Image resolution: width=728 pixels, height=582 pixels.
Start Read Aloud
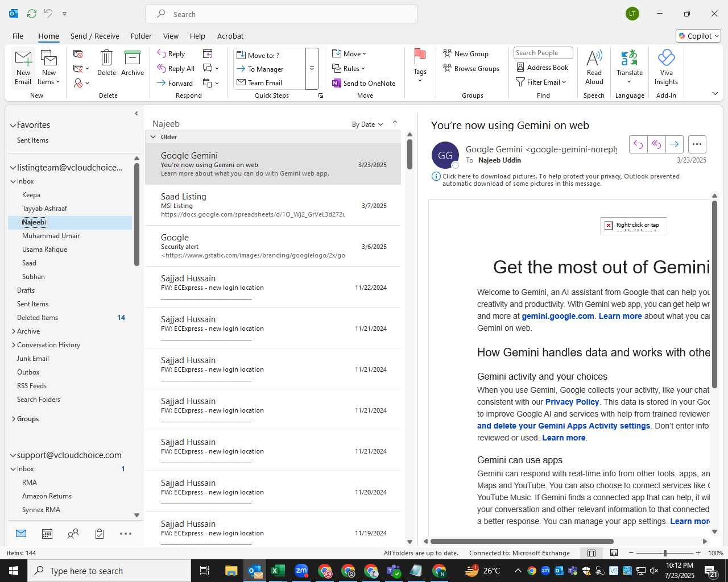pos(594,67)
